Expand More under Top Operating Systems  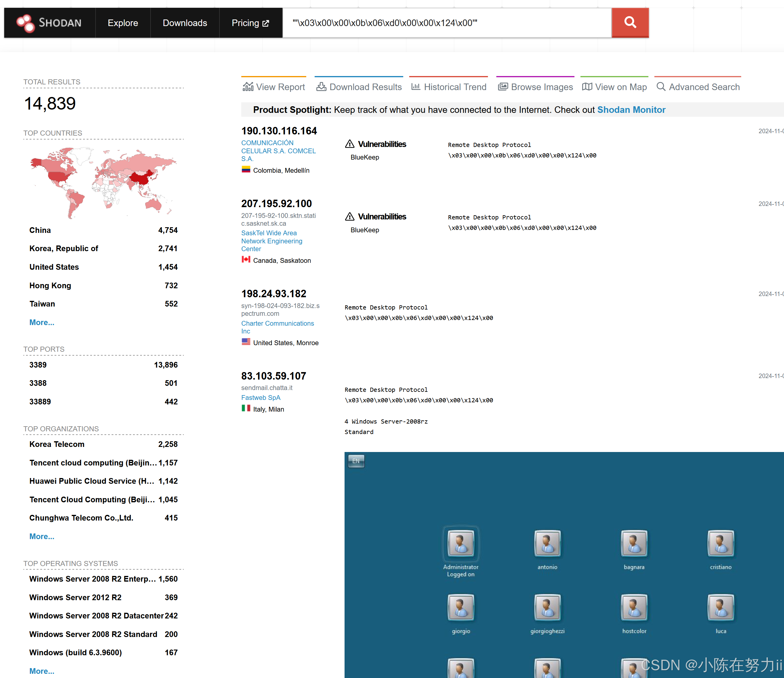pos(42,671)
